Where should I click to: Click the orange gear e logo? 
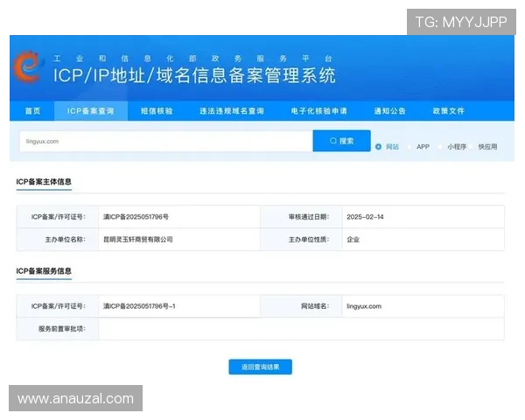pyautogui.click(x=28, y=67)
